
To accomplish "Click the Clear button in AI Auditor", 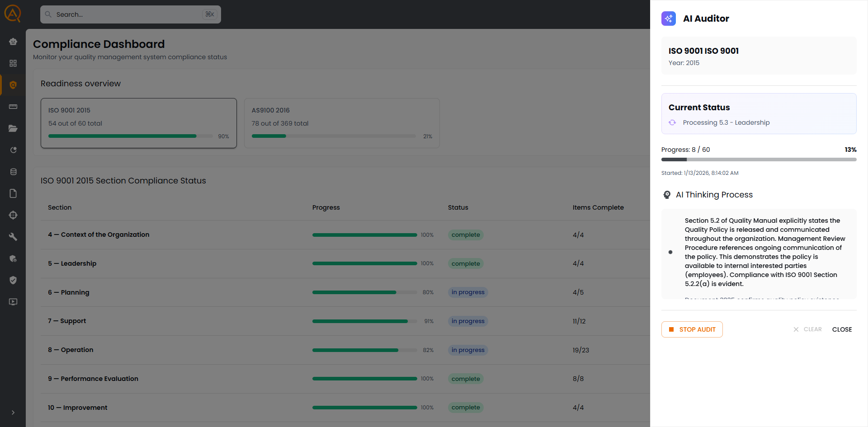I will 807,329.
